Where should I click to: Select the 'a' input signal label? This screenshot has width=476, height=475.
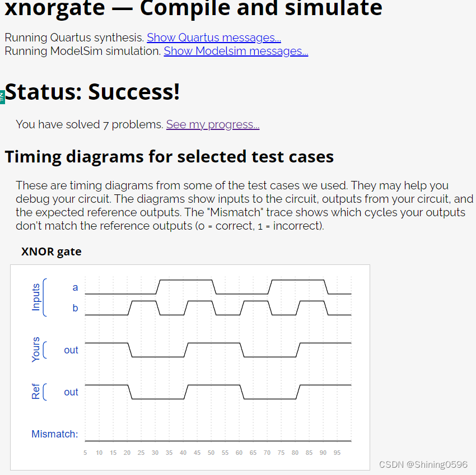tap(75, 287)
